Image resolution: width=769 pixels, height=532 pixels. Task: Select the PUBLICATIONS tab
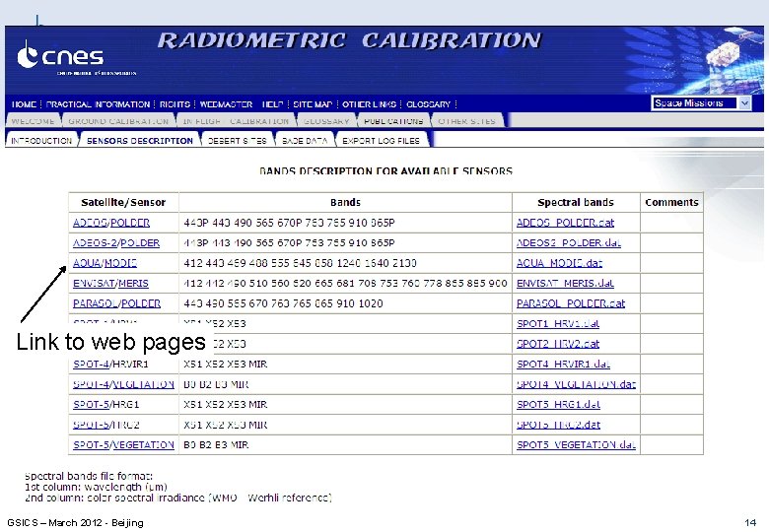coord(393,121)
